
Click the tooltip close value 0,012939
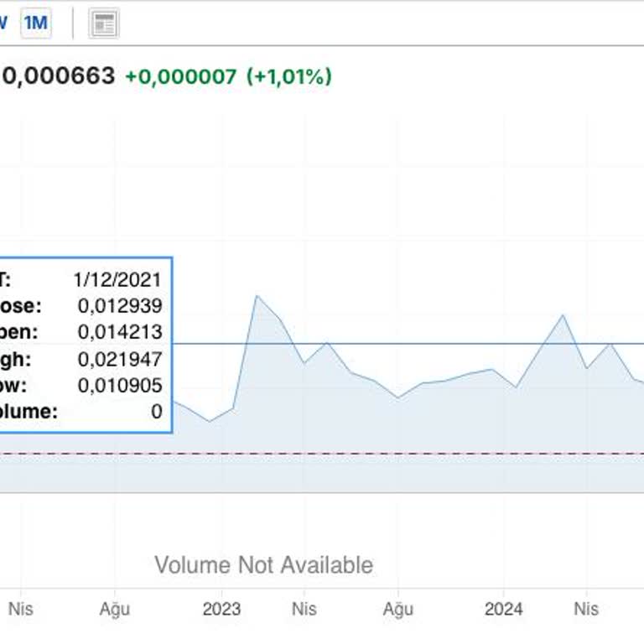pyautogui.click(x=120, y=306)
